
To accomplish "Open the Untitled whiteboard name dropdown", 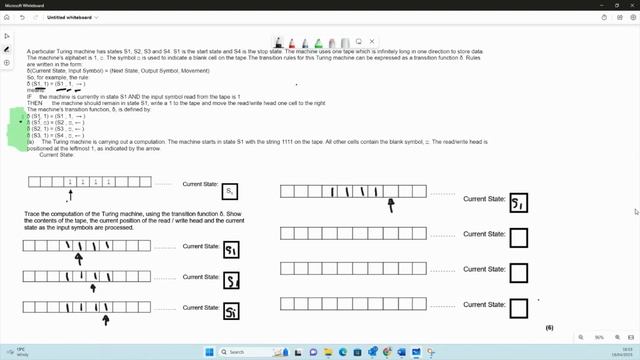I will [72, 18].
